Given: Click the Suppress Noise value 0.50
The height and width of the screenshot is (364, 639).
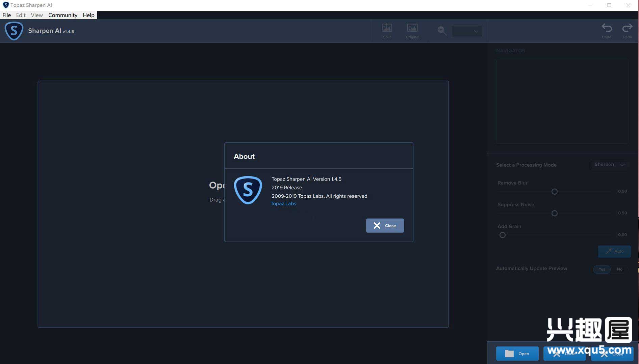Looking at the screenshot, I should click(x=622, y=213).
